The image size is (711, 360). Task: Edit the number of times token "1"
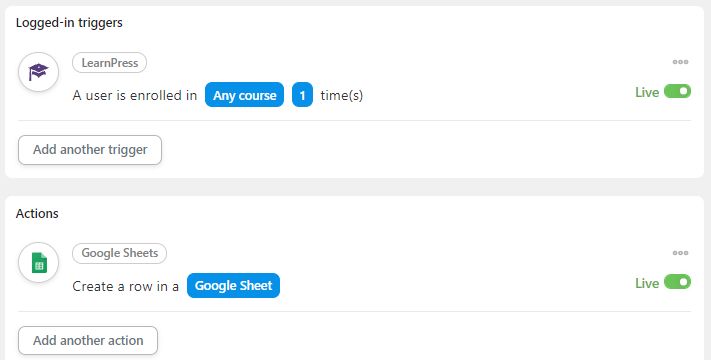coord(302,95)
